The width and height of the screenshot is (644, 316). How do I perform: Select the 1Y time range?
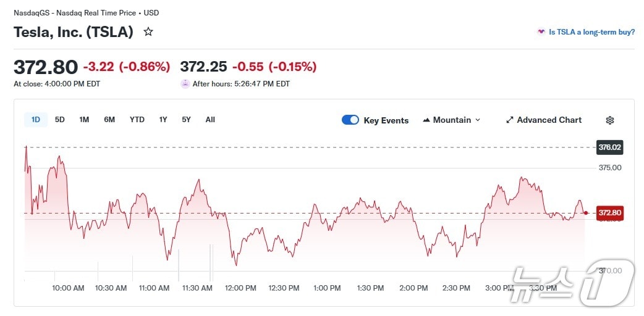click(163, 120)
